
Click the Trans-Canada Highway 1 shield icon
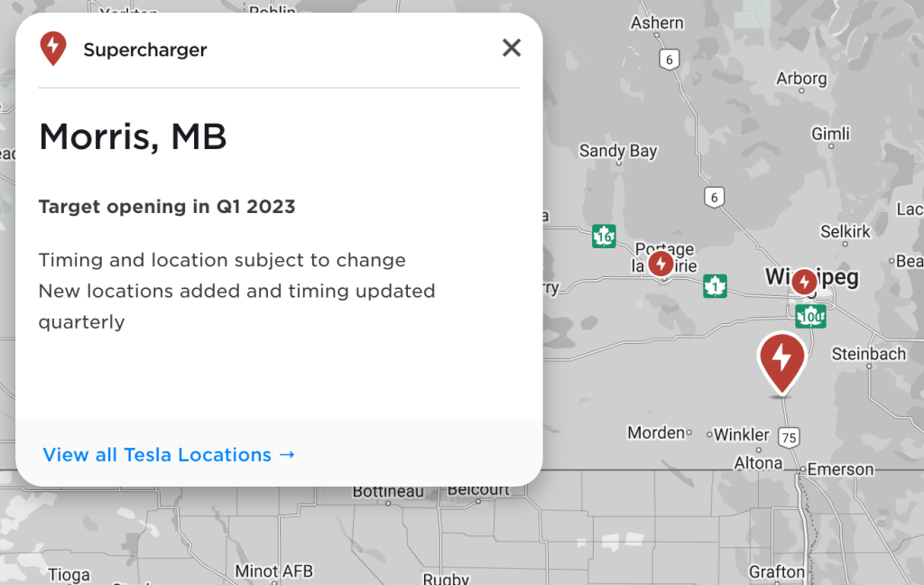tap(716, 284)
